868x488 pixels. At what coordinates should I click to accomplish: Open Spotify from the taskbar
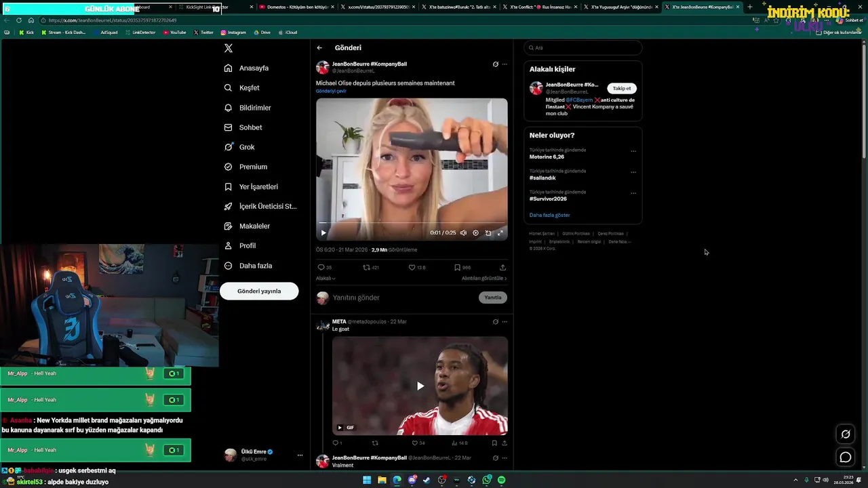(x=502, y=480)
